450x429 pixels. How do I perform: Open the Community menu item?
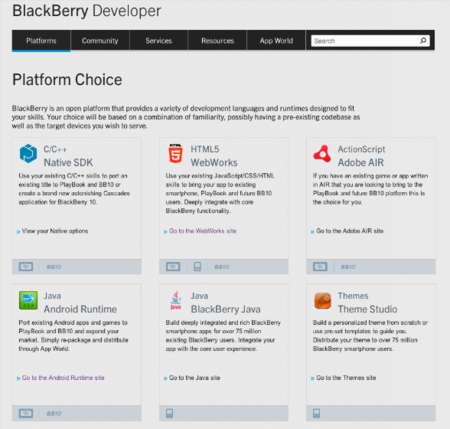100,41
